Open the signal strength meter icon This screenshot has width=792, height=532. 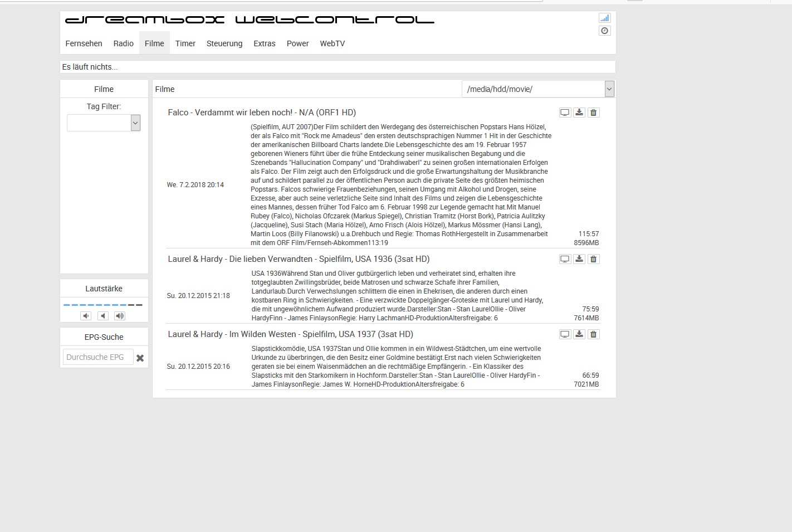tap(604, 18)
